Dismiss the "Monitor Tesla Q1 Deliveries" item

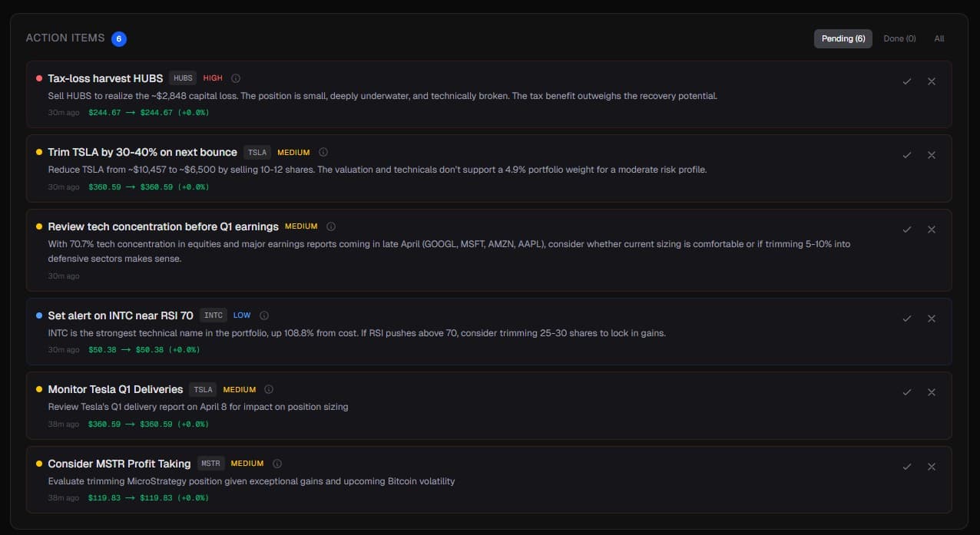click(932, 392)
